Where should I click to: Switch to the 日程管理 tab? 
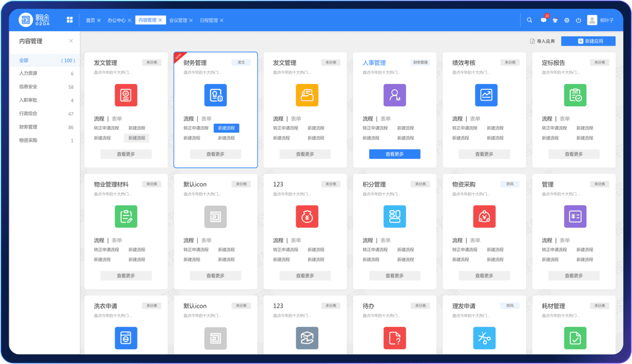click(209, 20)
